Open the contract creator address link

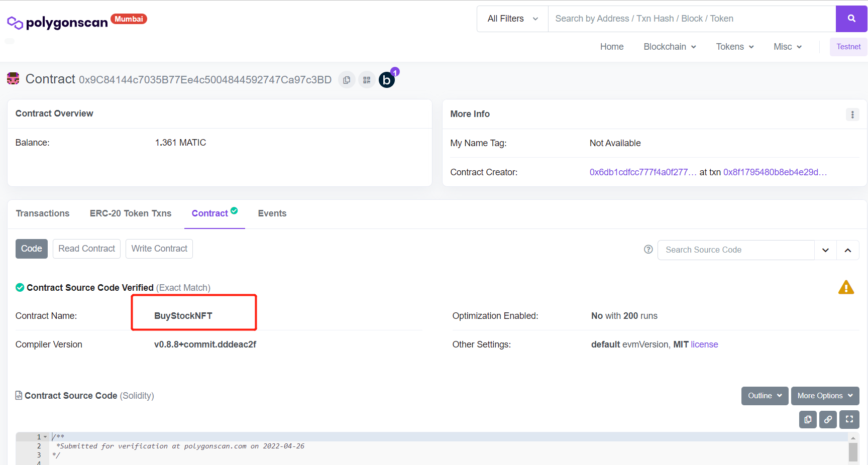643,172
